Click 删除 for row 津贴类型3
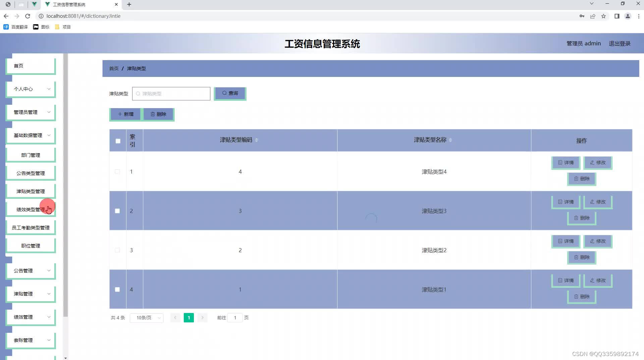The height and width of the screenshot is (360, 644). pyautogui.click(x=582, y=218)
